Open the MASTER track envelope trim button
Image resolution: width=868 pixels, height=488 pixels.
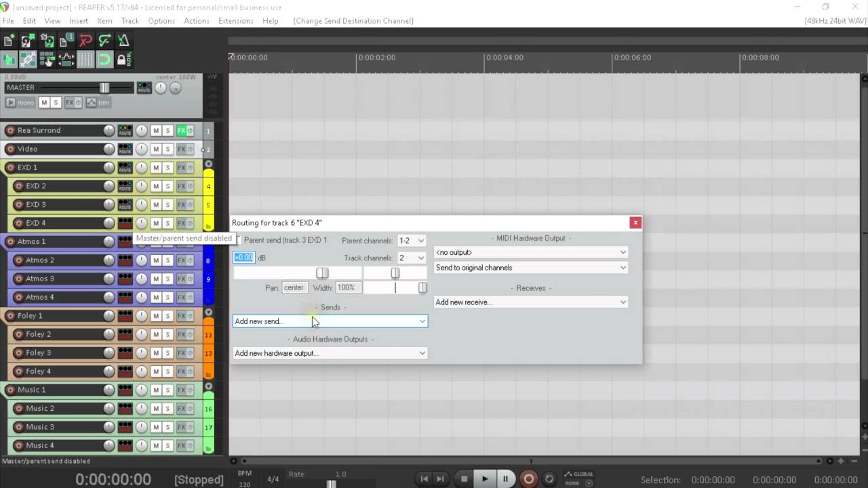98,102
